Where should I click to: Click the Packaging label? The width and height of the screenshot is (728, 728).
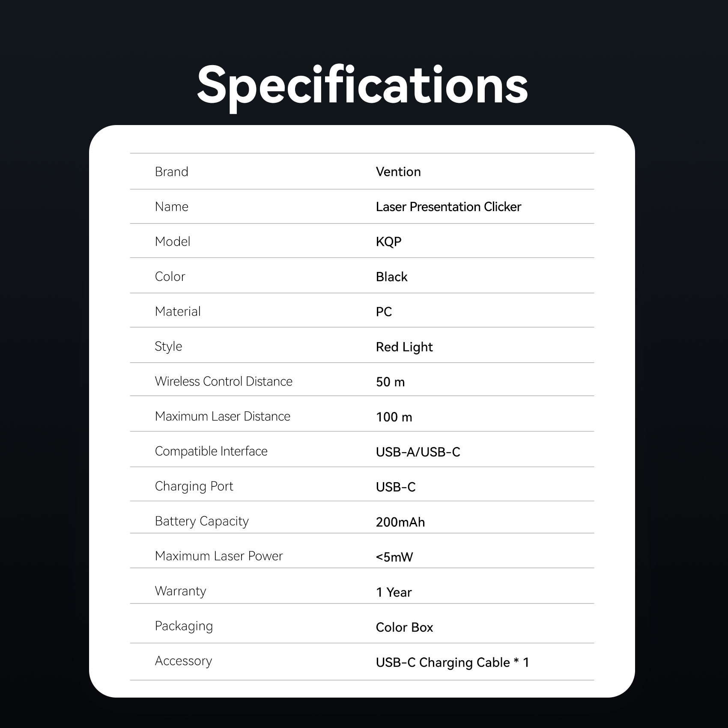(184, 626)
